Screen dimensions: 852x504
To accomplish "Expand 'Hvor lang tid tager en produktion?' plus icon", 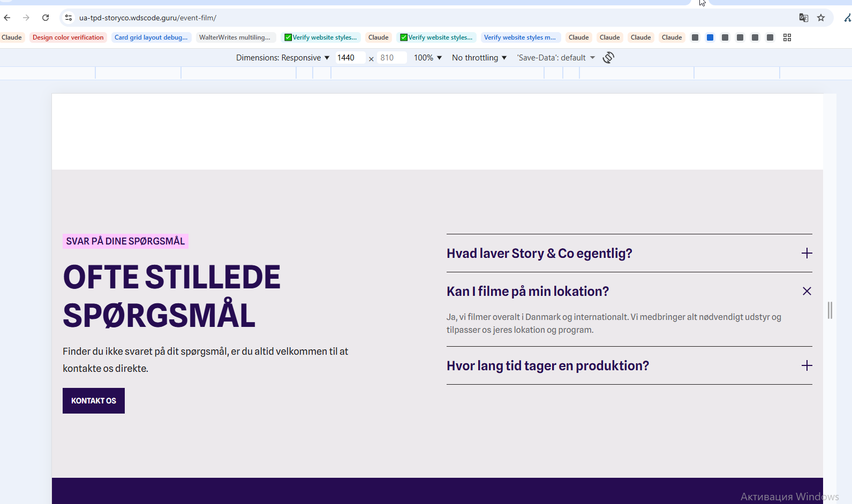I will tap(807, 365).
